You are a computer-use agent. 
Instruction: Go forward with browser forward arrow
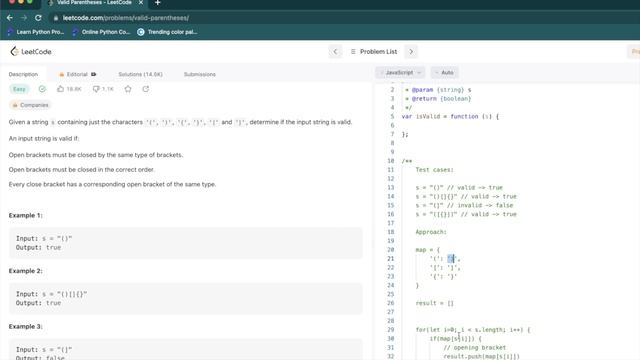(x=24, y=18)
